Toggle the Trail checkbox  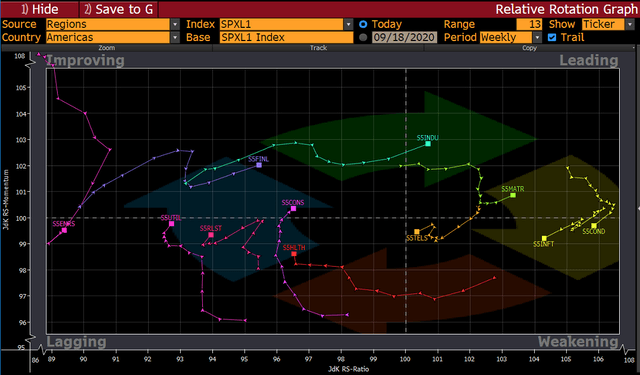tap(552, 38)
